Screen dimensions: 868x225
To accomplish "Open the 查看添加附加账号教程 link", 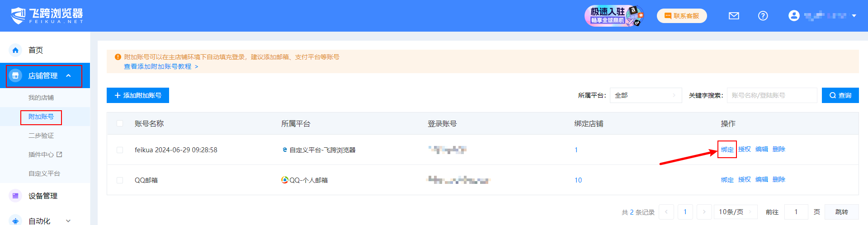I will click(x=161, y=66).
